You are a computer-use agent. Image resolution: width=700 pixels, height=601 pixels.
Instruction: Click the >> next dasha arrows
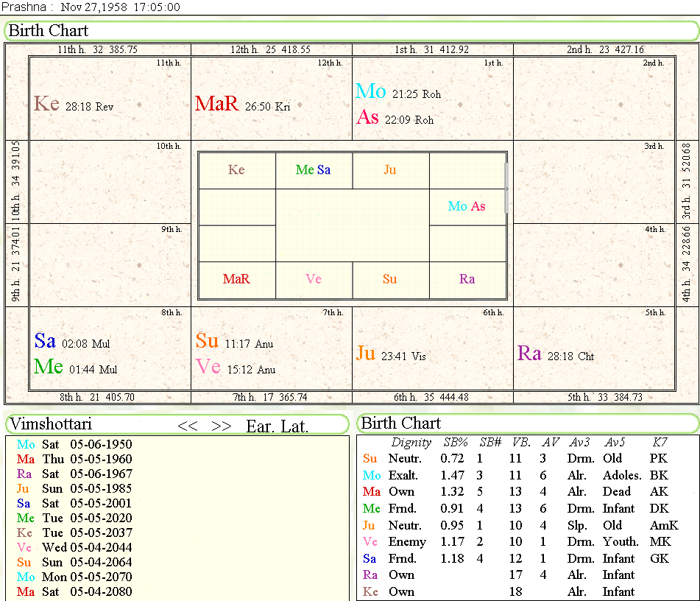point(221,426)
